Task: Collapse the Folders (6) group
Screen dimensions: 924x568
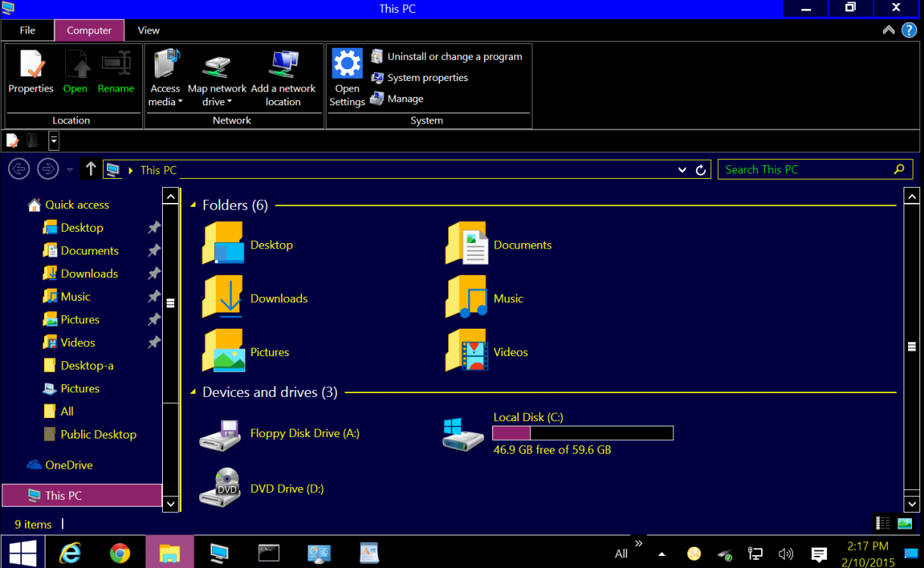Action: (193, 205)
